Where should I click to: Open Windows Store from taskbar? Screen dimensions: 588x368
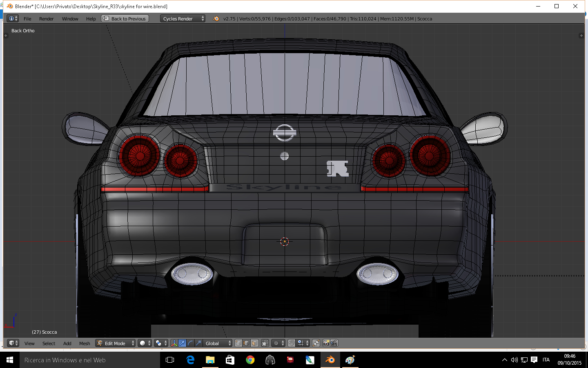(x=230, y=360)
